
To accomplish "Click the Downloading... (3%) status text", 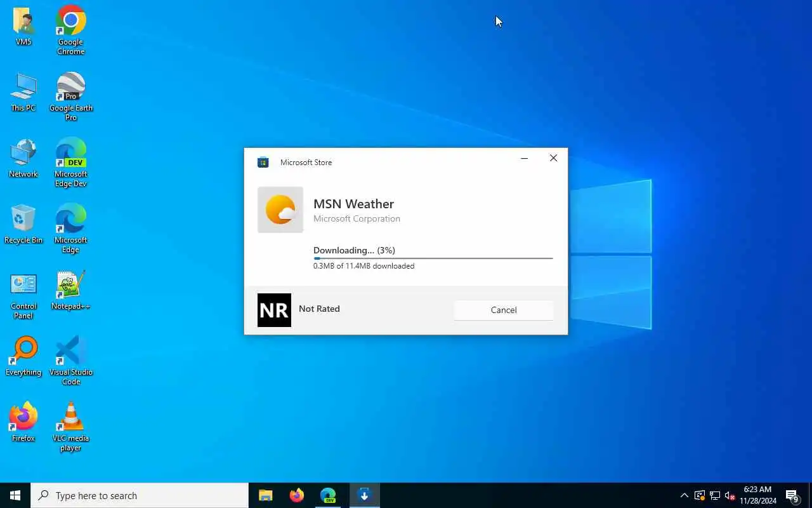I will (354, 250).
